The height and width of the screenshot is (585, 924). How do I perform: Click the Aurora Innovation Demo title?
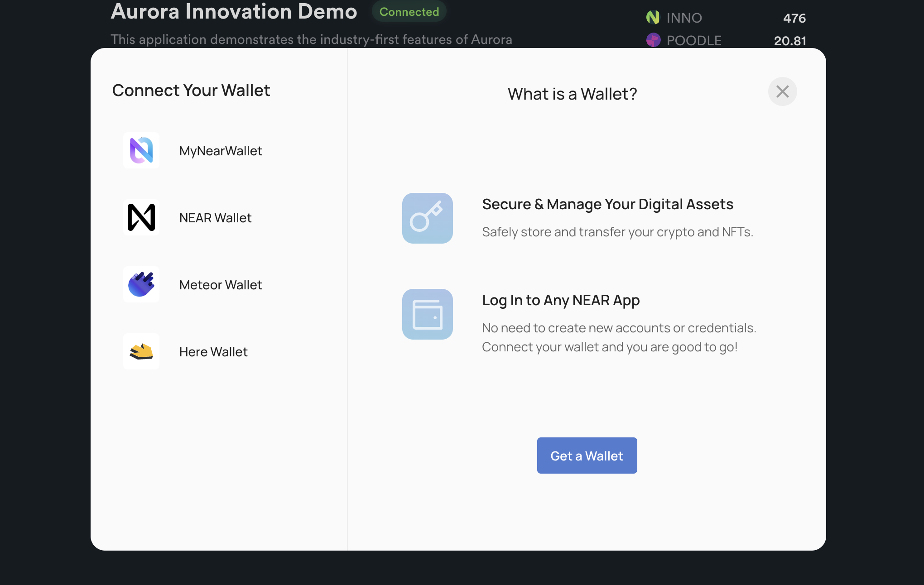click(234, 11)
